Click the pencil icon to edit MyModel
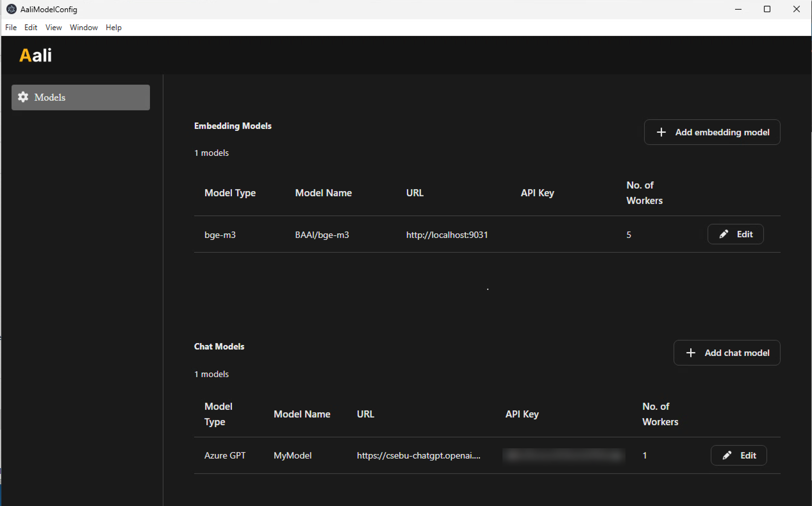 pyautogui.click(x=727, y=455)
